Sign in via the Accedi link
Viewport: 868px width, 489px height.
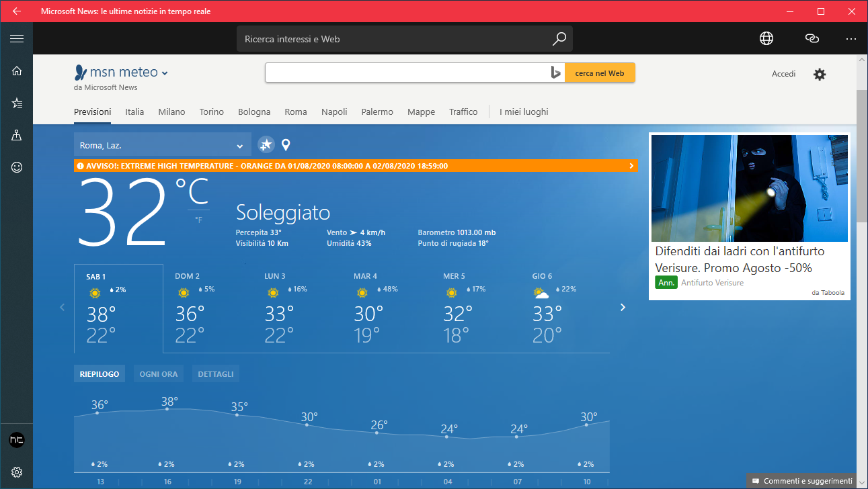pyautogui.click(x=783, y=74)
